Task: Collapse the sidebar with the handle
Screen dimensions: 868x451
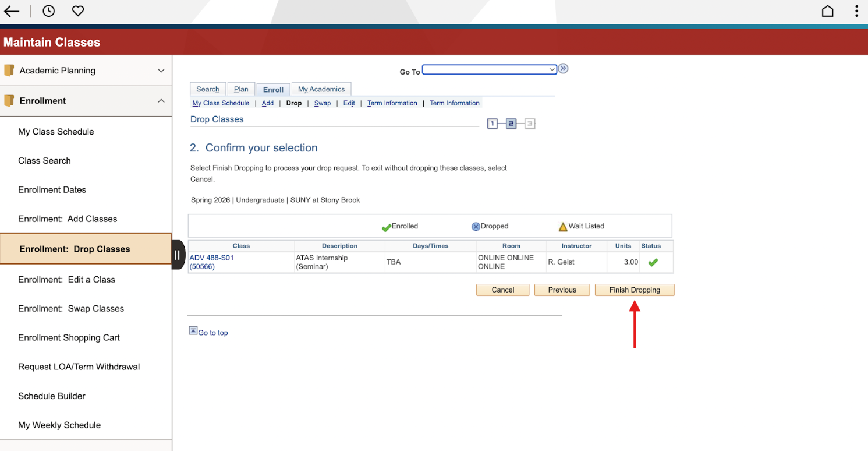Action: (x=178, y=255)
